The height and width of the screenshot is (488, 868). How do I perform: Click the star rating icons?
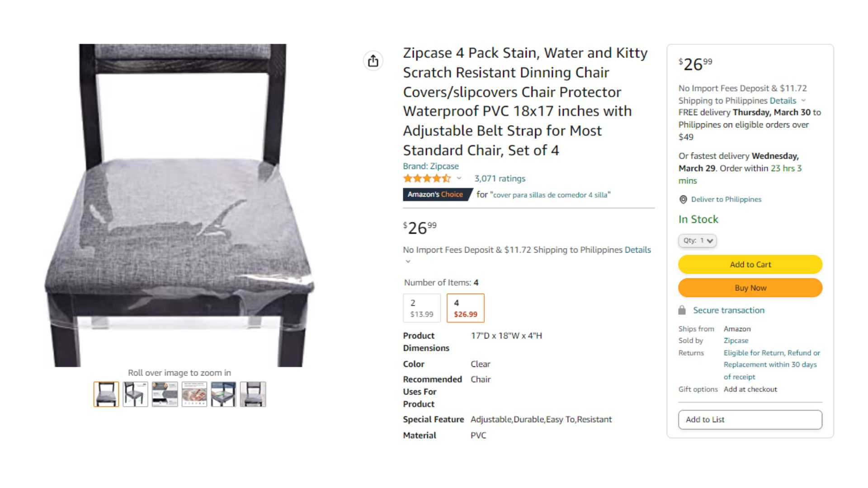[427, 178]
